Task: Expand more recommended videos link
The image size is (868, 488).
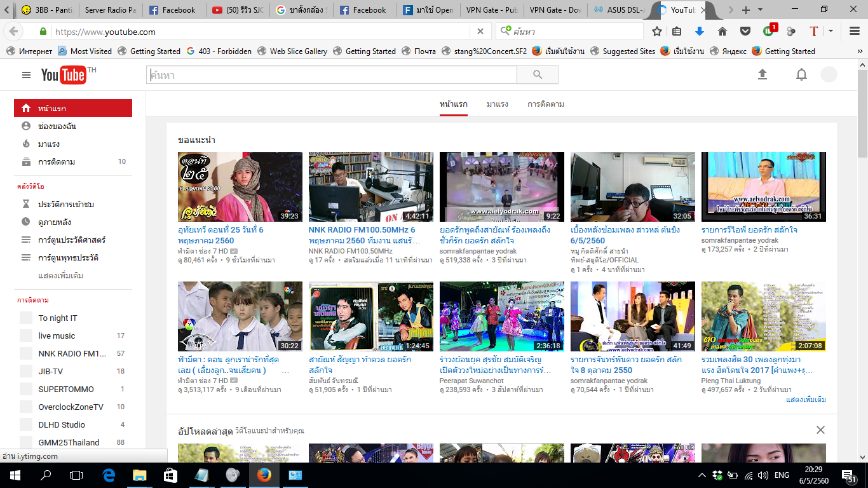Action: (x=806, y=400)
